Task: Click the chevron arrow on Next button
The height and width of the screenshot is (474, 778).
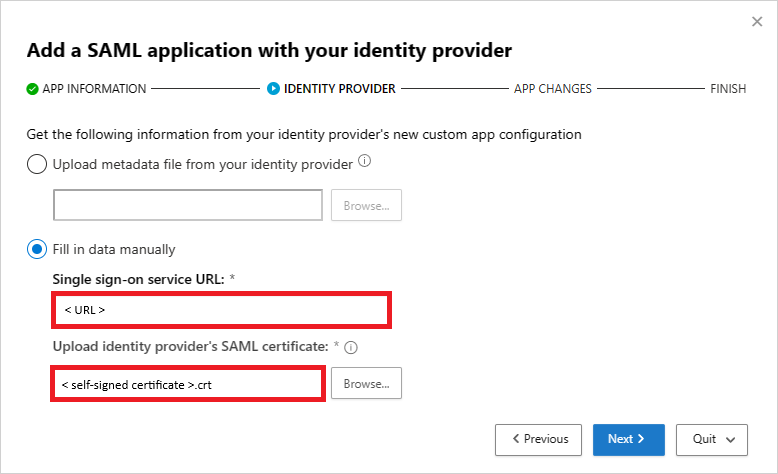Action: coord(640,439)
